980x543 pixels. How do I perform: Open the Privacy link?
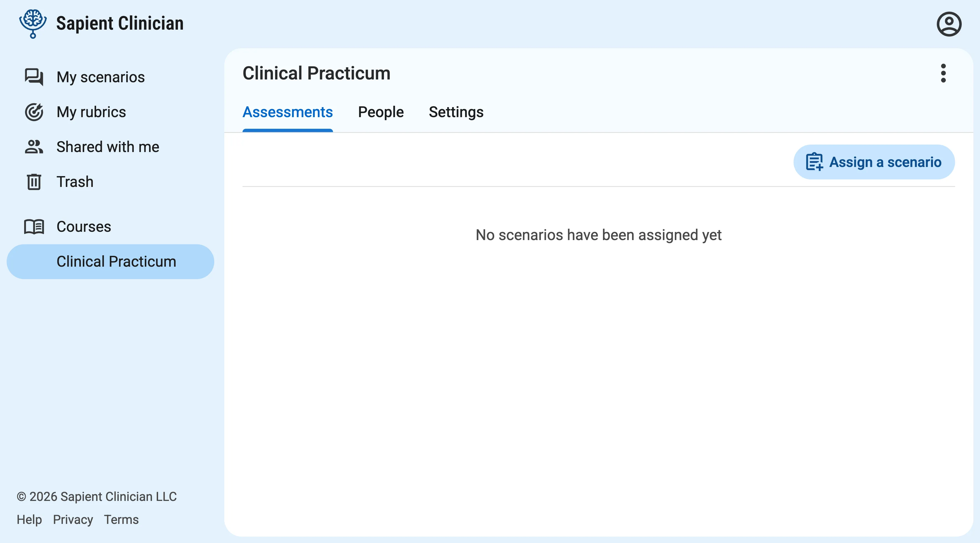pos(73,519)
